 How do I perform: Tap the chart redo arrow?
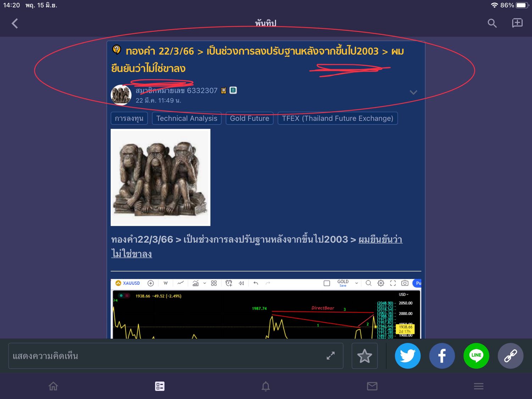[268, 283]
